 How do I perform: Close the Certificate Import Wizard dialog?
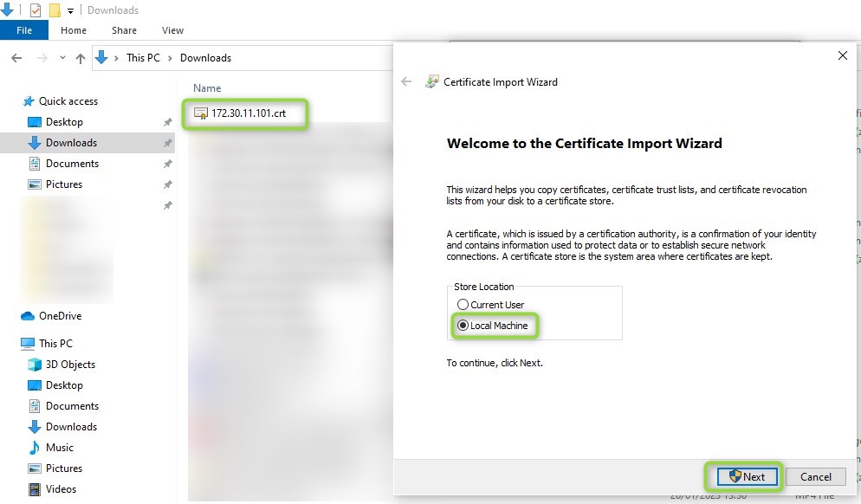coord(842,55)
